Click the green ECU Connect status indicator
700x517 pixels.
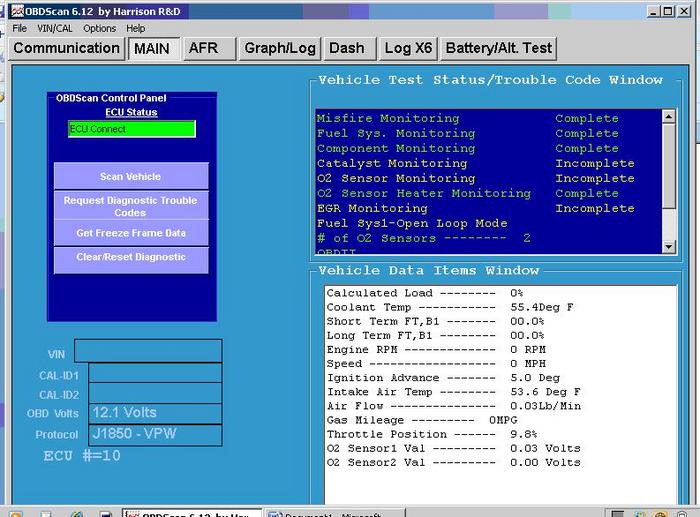(131, 129)
